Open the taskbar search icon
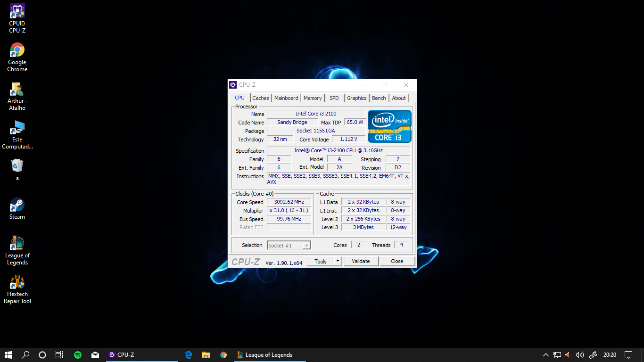Viewport: 644px width, 362px height. coord(25,355)
